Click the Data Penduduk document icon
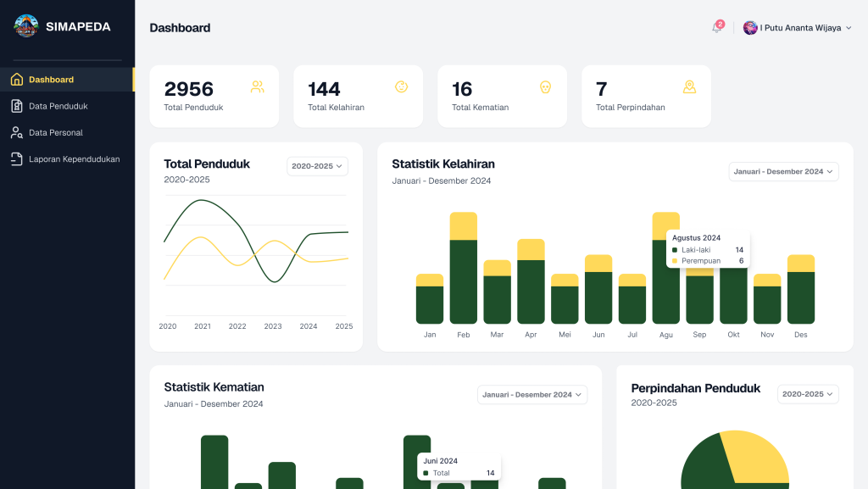Image resolution: width=868 pixels, height=489 pixels. pyautogui.click(x=17, y=106)
